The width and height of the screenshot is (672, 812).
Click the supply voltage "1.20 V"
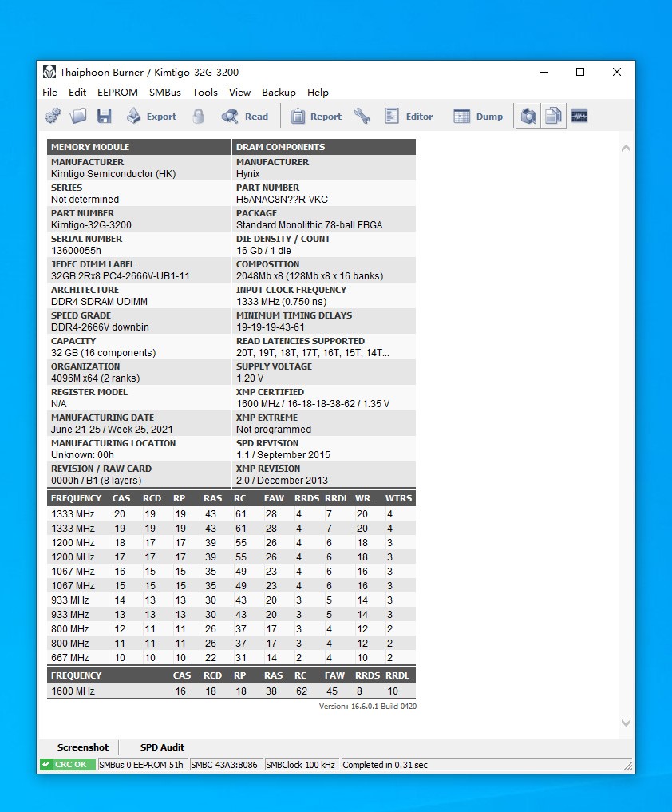click(x=250, y=378)
